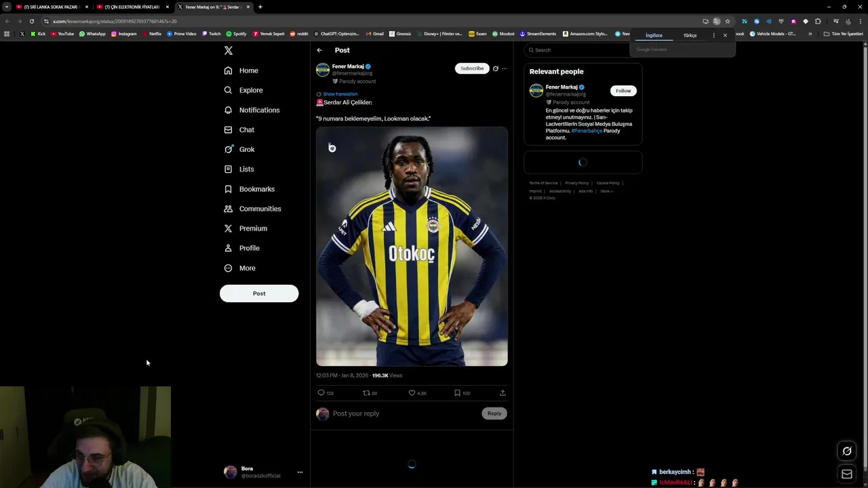Switch to ÇİN ELEKTRONİK FİYATLARI tab
This screenshot has height=488, width=868.
132,7
